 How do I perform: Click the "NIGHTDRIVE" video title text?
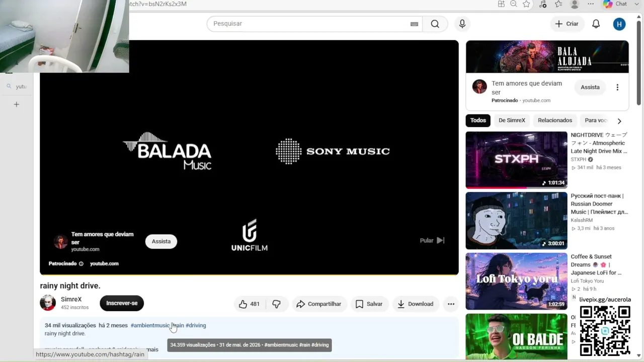(599, 143)
